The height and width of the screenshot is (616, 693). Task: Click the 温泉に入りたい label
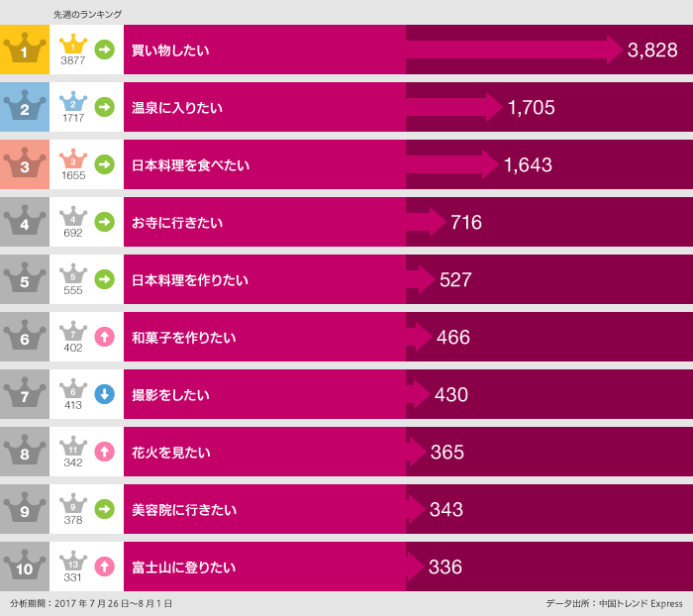coord(177,107)
